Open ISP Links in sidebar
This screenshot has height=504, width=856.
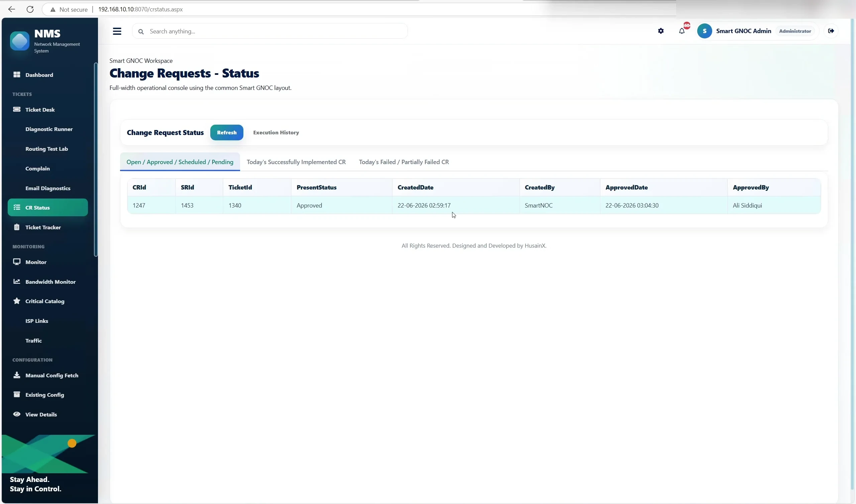[37, 321]
